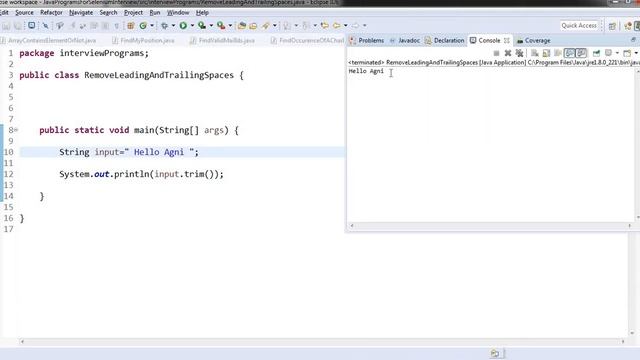Click the Search flashlight toolbar icon
The image size is (640, 360).
(x=266, y=26)
